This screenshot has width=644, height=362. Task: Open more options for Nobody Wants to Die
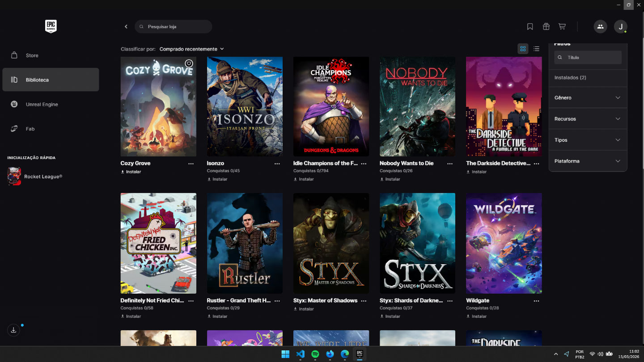point(450,164)
